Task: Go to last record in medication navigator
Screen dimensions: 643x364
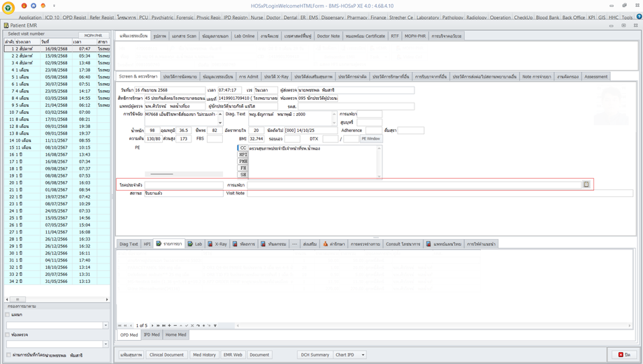Action: click(164, 326)
